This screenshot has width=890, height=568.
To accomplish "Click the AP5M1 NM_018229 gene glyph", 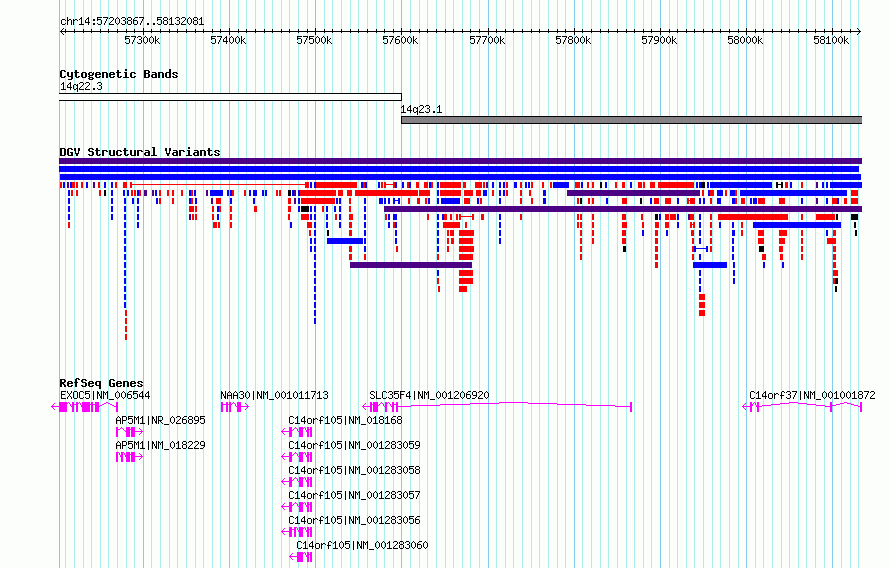I will 129,457.
